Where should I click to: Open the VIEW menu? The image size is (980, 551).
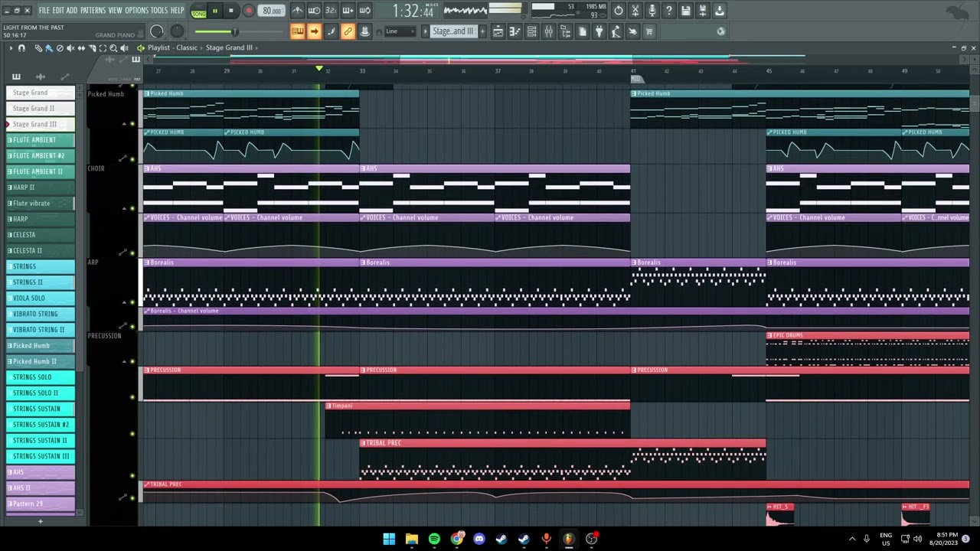point(115,11)
